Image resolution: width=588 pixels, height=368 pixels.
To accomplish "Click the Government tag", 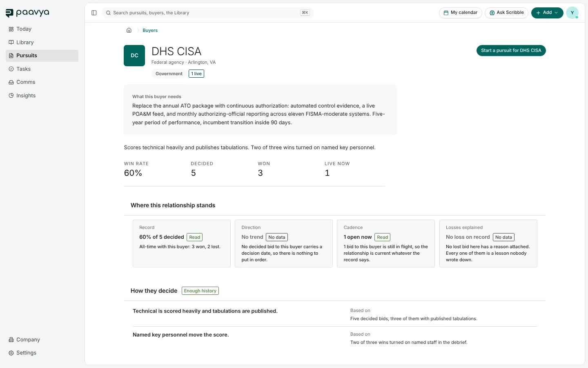I will (169, 74).
